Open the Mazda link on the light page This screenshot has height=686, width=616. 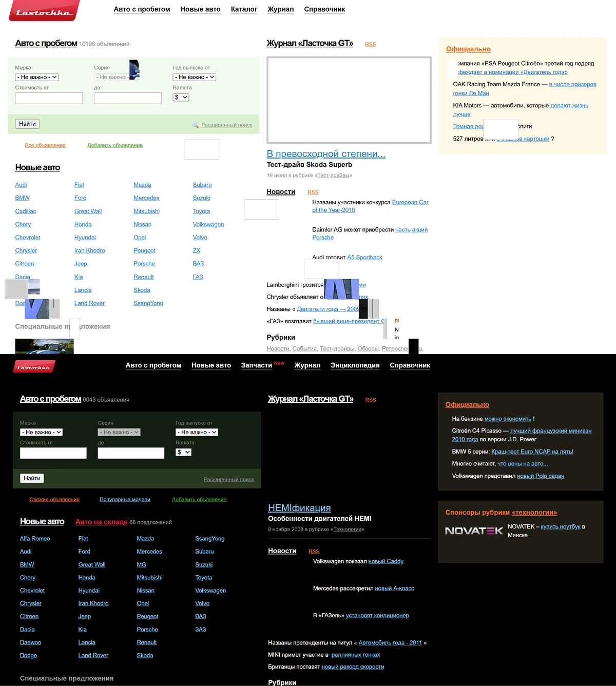pos(142,185)
